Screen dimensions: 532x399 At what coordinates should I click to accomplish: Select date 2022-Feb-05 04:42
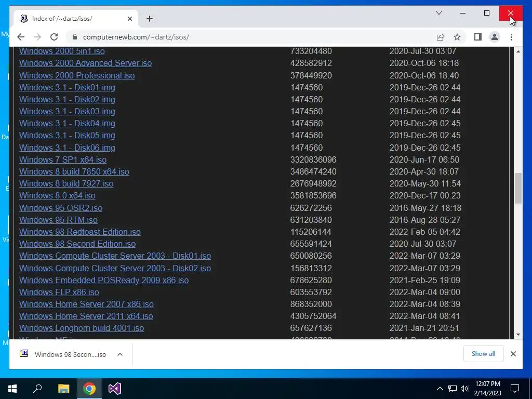pos(425,232)
